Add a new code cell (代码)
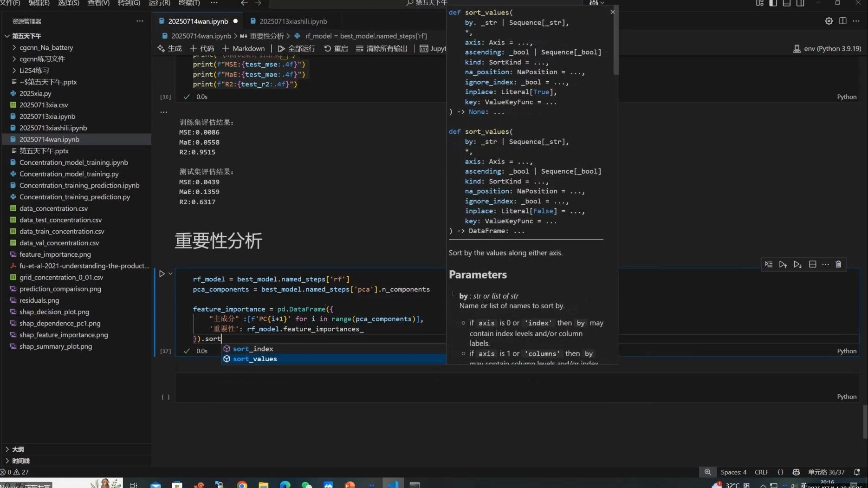The image size is (868, 488). tap(202, 48)
